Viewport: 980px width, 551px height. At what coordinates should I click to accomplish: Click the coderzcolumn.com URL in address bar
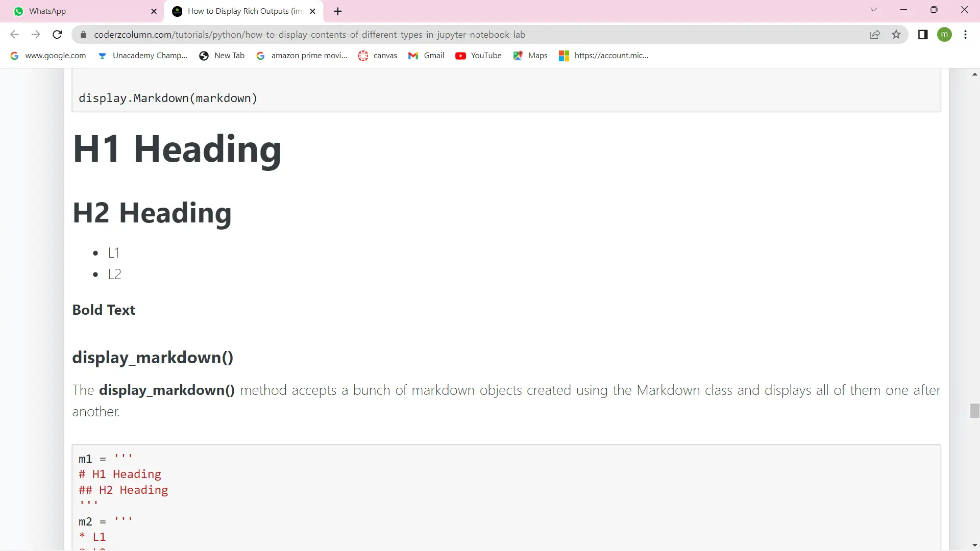click(310, 34)
